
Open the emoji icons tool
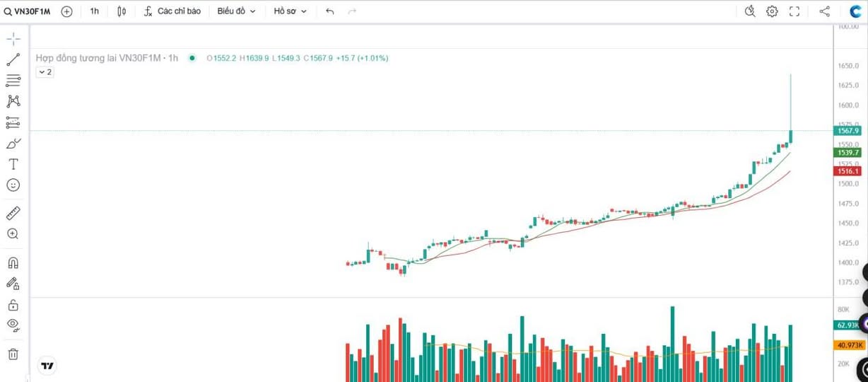[13, 185]
